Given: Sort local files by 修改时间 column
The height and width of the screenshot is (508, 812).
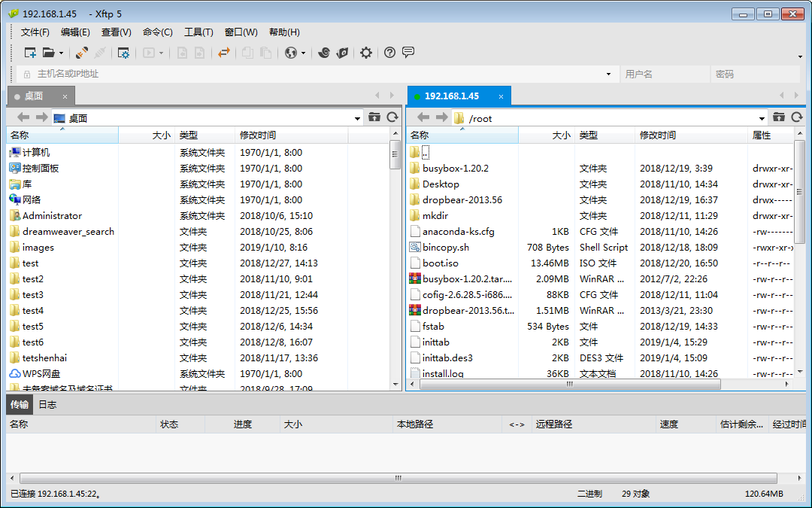Looking at the screenshot, I should pyautogui.click(x=292, y=135).
